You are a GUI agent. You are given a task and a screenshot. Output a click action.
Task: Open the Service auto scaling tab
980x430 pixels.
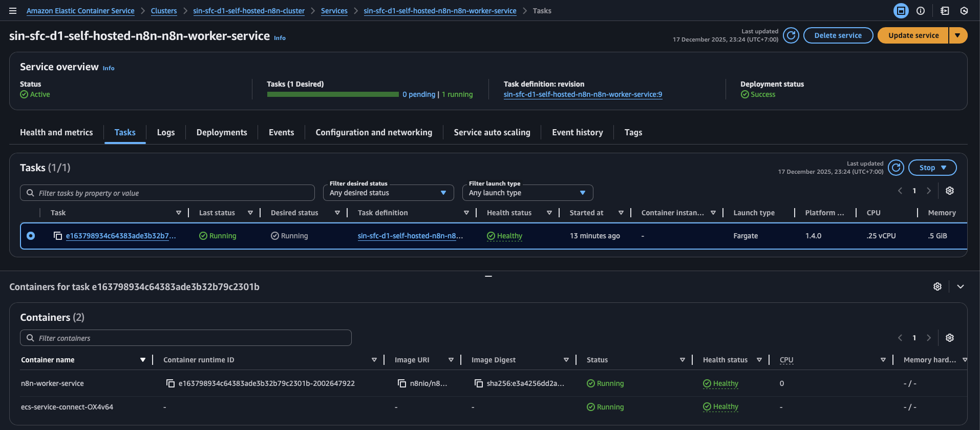pyautogui.click(x=492, y=132)
